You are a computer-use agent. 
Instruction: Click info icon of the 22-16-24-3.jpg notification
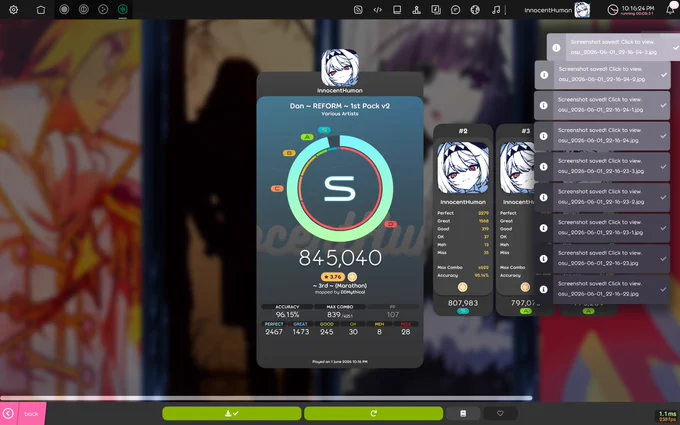[x=556, y=48]
